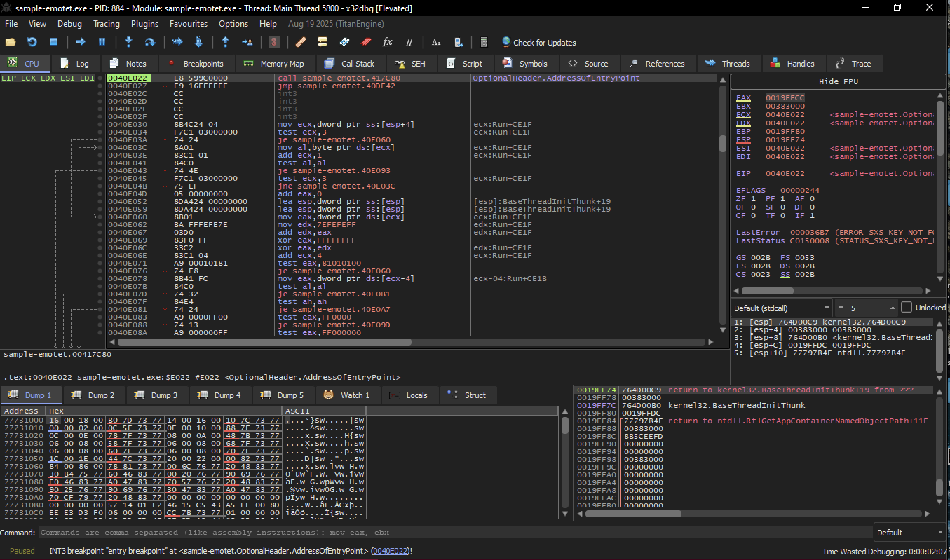Screen dimensions: 950x560
Task: Open the Scylla plugin icon
Action: (274, 42)
